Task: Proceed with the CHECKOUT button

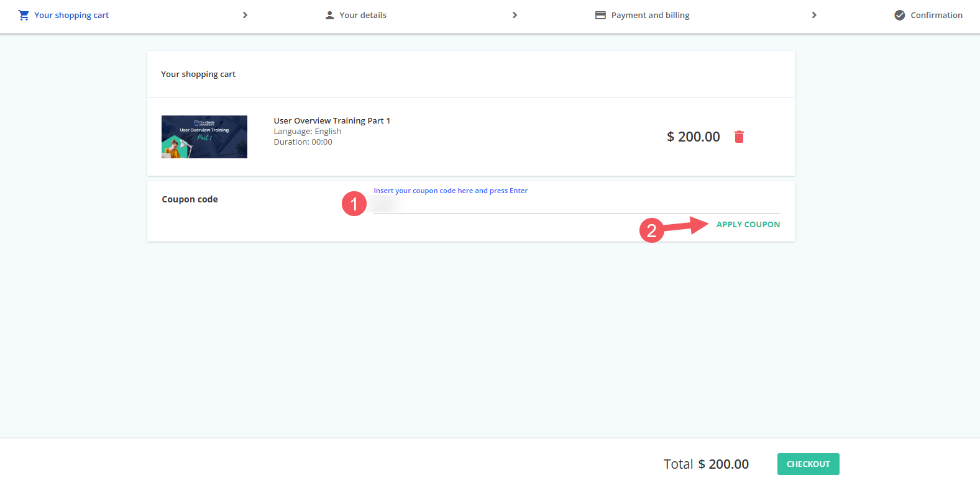Action: [808, 464]
